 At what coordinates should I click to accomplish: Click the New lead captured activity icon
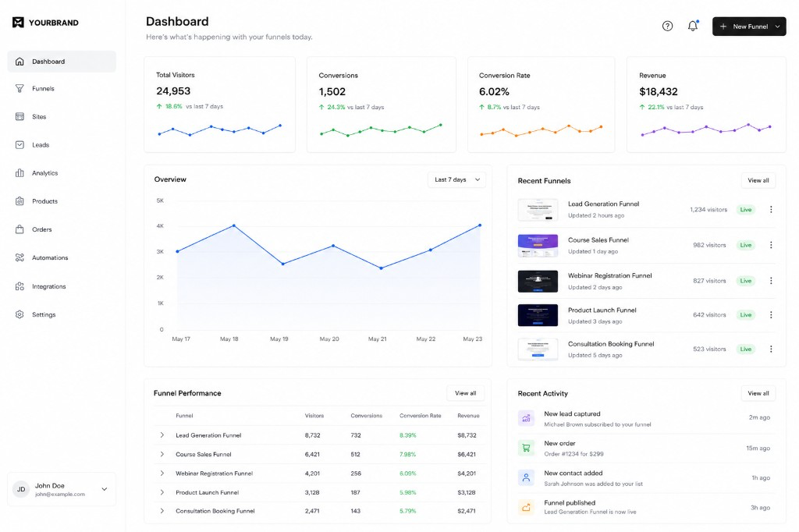point(526,418)
